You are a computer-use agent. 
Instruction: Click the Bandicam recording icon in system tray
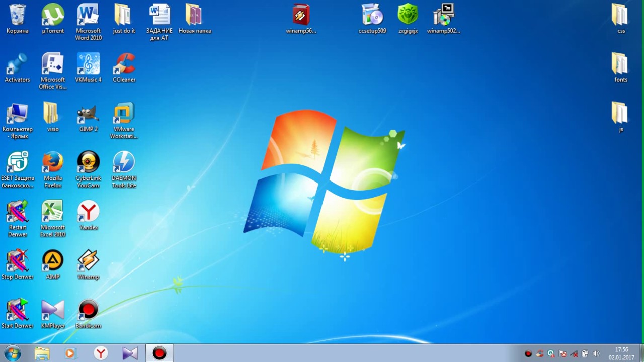tap(528, 354)
